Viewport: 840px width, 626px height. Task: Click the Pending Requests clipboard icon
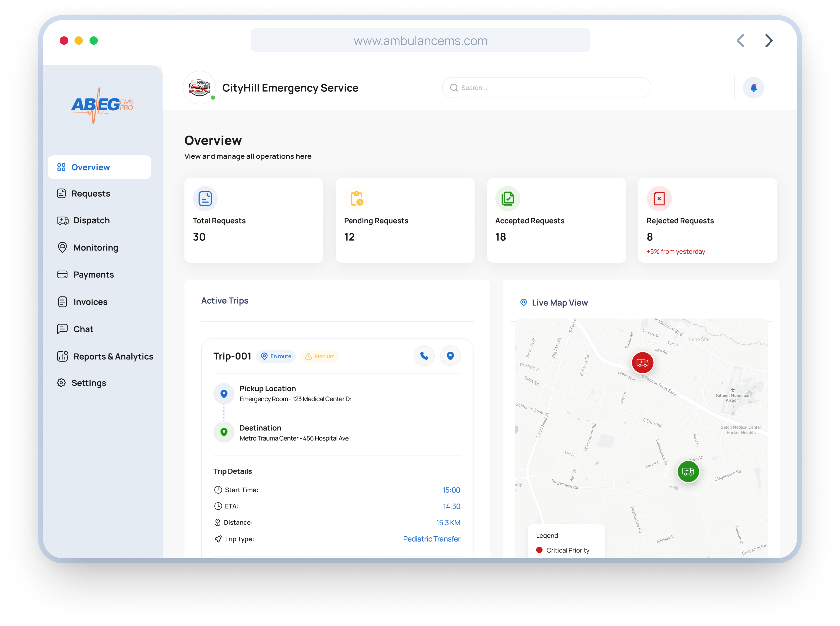(356, 199)
